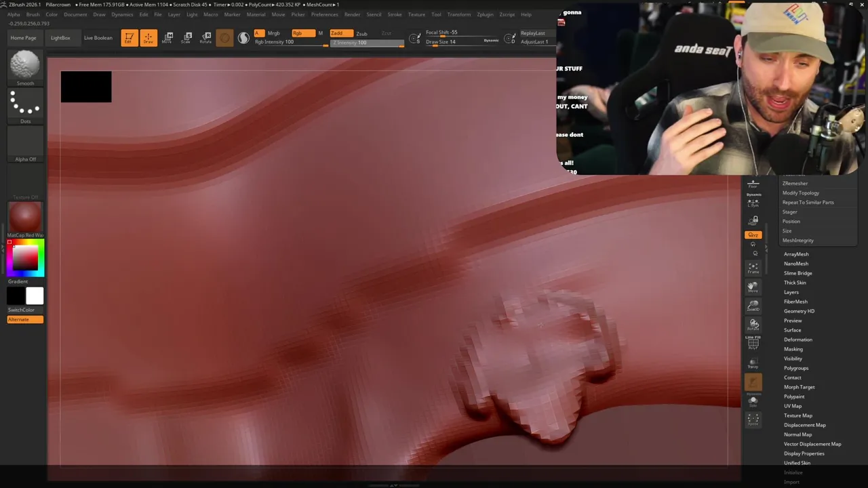The height and width of the screenshot is (488, 868).
Task: Toggle the Dynamic draw size option
Action: (x=491, y=41)
